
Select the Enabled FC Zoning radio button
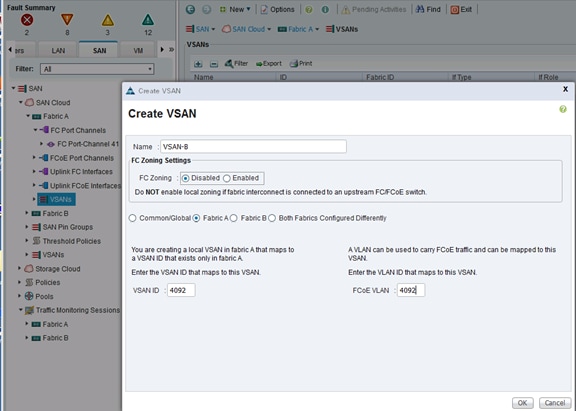[227, 178]
